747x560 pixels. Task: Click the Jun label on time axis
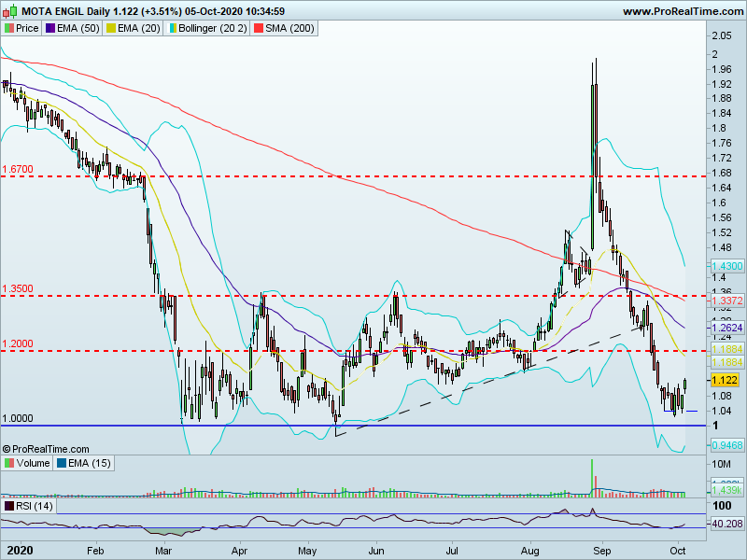[x=376, y=551]
